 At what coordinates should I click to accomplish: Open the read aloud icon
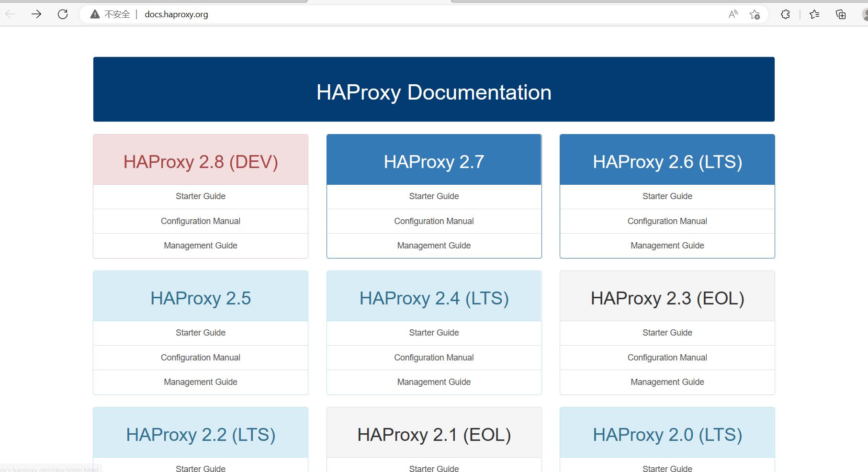733,14
